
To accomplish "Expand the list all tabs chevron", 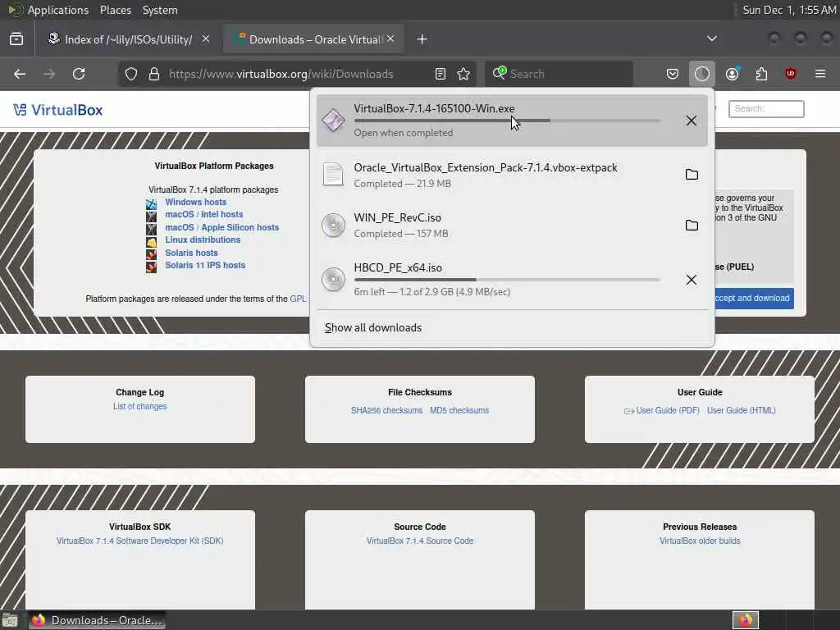I will [711, 39].
